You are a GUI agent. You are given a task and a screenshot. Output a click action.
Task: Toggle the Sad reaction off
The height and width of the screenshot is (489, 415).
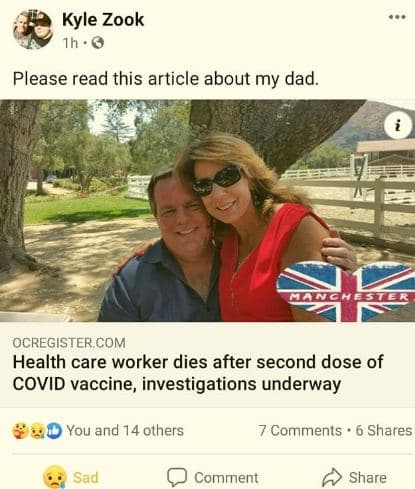(71, 477)
